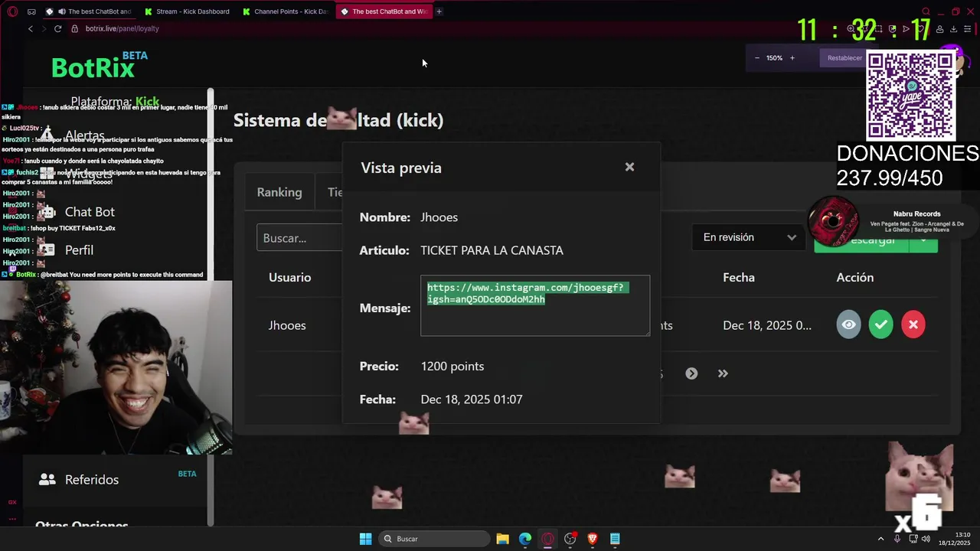The width and height of the screenshot is (980, 551).
Task: View Jhooes request with eye icon
Action: pyautogui.click(x=848, y=324)
